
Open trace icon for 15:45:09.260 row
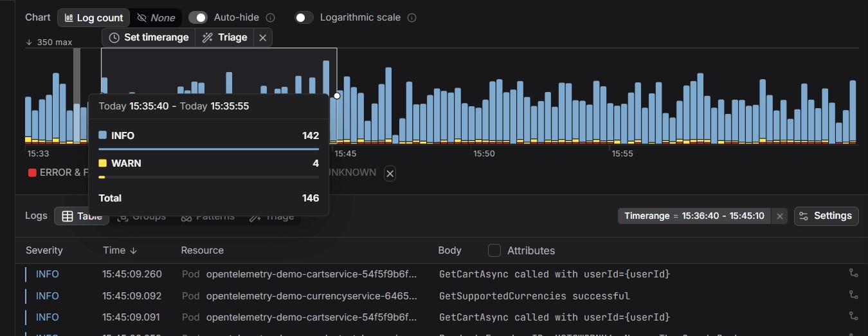pyautogui.click(x=853, y=274)
